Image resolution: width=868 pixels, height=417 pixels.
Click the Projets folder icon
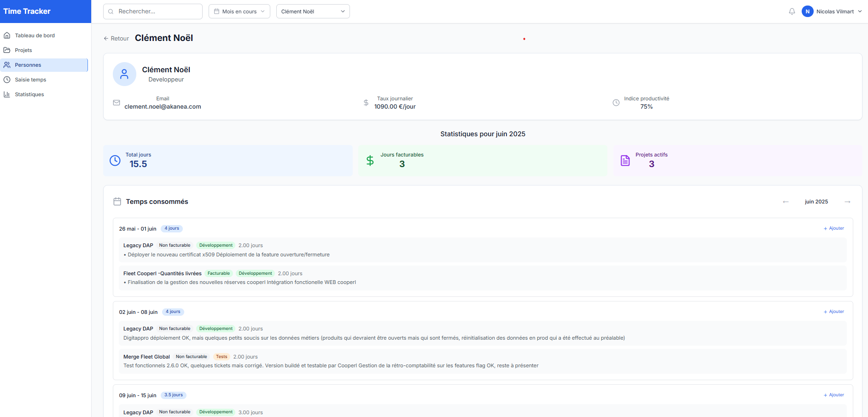[7, 50]
